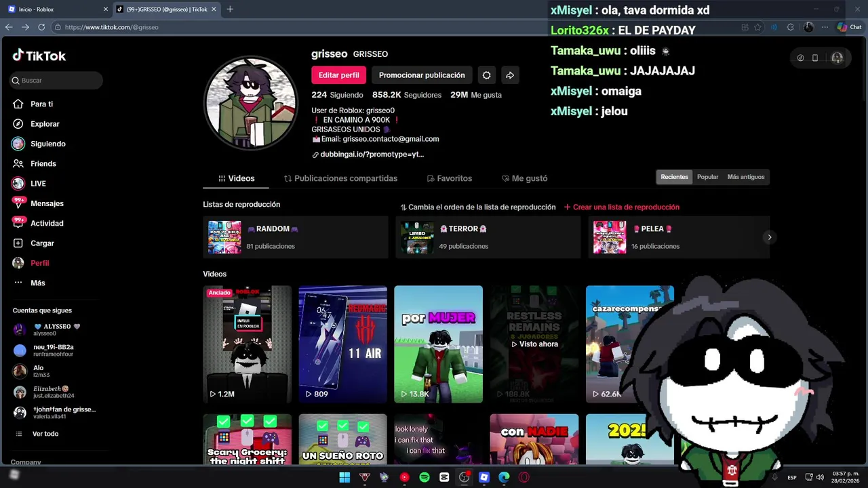Open a new browser tab
The image size is (868, 488).
230,9
